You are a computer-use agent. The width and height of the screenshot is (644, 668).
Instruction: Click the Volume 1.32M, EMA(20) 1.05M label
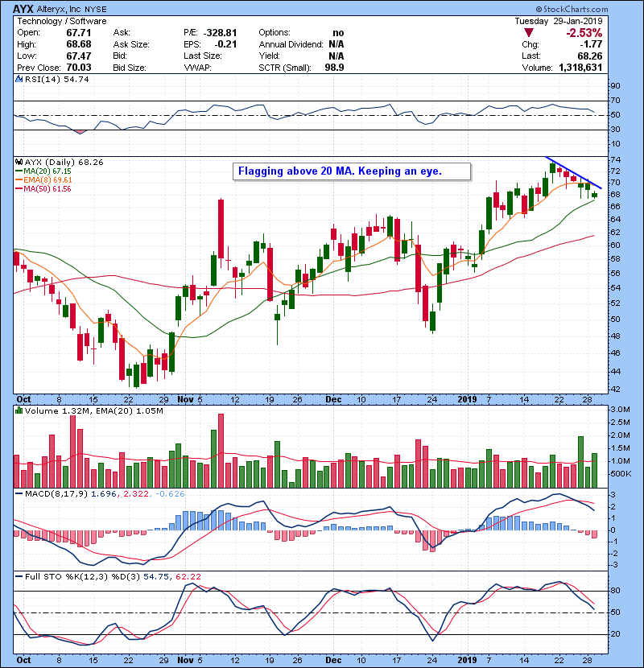pos(93,410)
